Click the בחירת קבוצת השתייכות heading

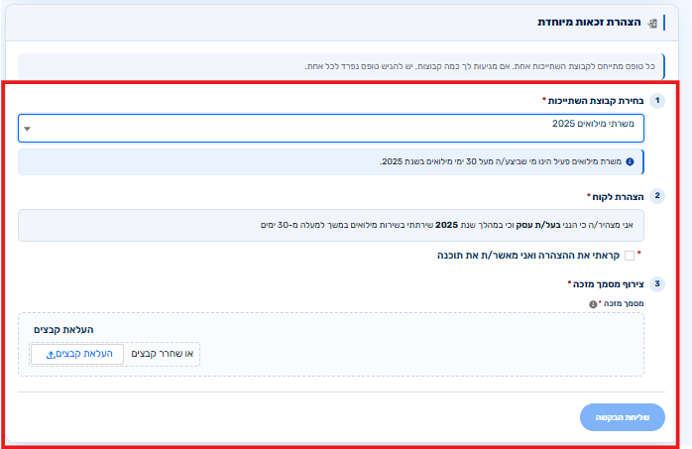pyautogui.click(x=595, y=101)
